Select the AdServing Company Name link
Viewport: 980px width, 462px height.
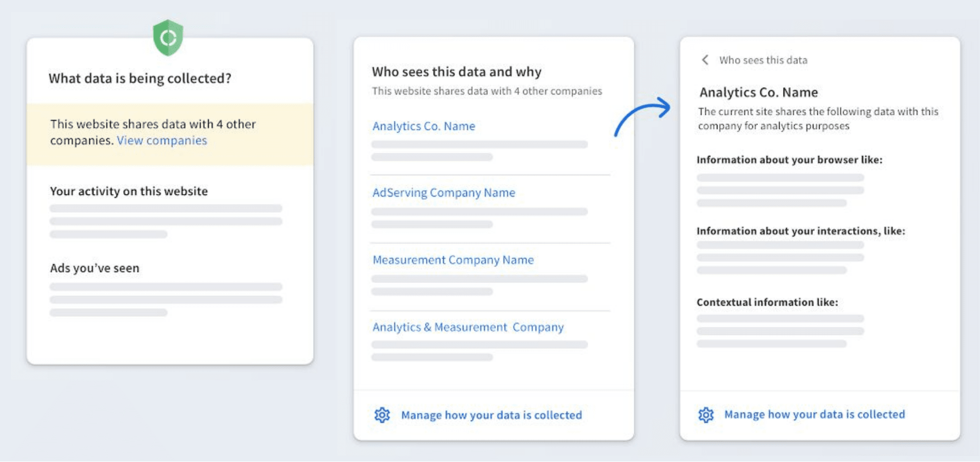(x=444, y=193)
